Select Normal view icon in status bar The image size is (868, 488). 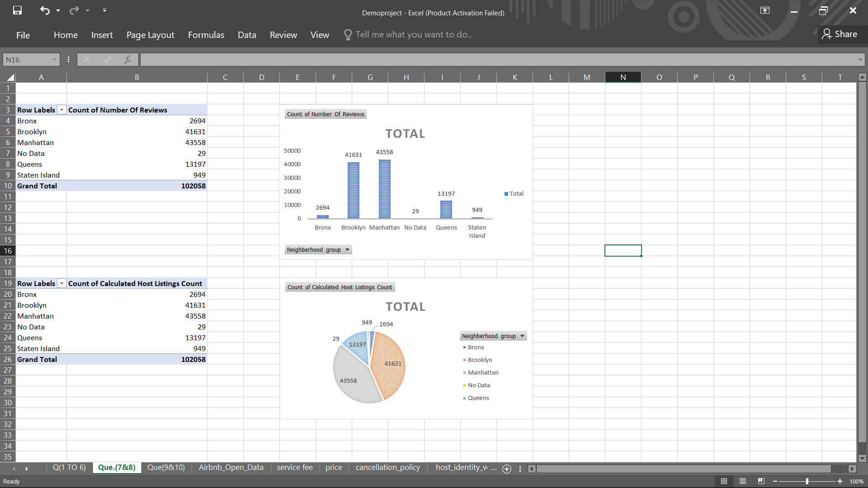click(724, 481)
